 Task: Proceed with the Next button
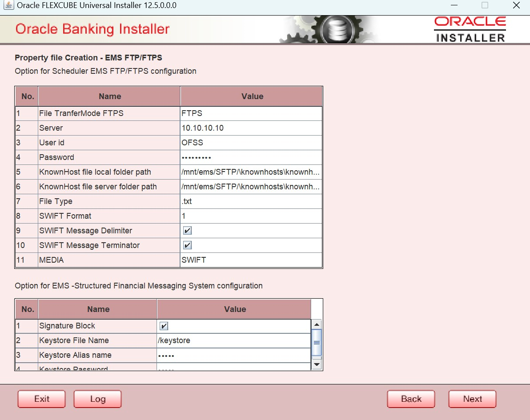pyautogui.click(x=472, y=399)
